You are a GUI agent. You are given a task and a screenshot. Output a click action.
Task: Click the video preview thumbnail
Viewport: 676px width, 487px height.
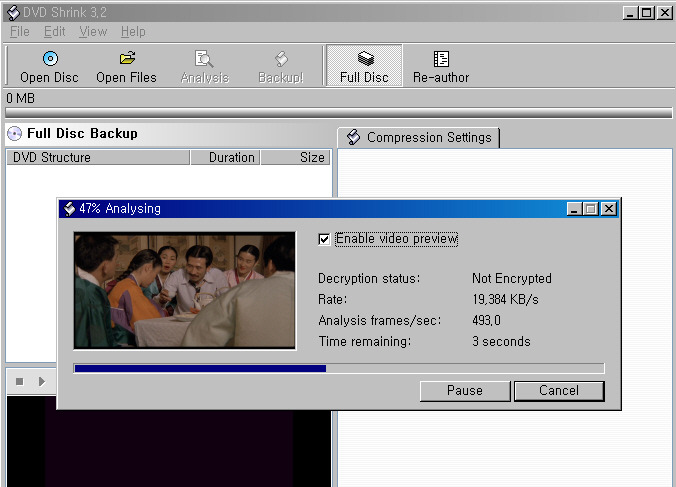[185, 290]
